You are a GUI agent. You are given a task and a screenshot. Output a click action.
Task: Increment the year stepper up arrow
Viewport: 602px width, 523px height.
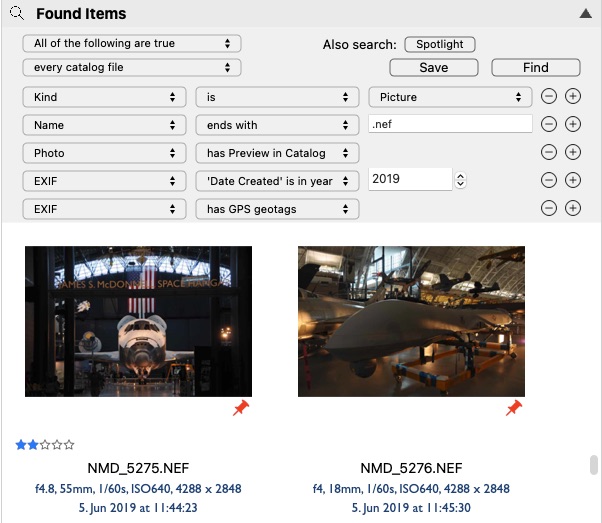point(460,176)
